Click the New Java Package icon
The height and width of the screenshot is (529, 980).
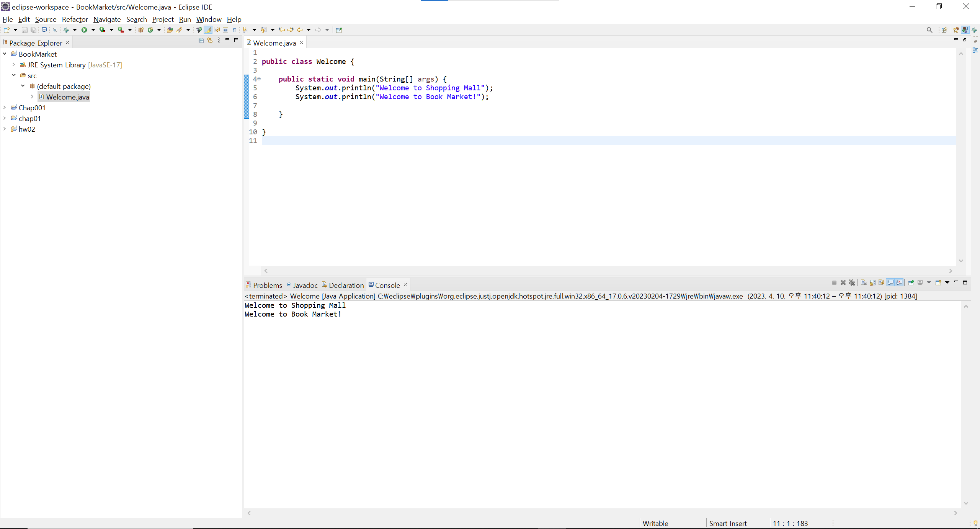pyautogui.click(x=141, y=30)
